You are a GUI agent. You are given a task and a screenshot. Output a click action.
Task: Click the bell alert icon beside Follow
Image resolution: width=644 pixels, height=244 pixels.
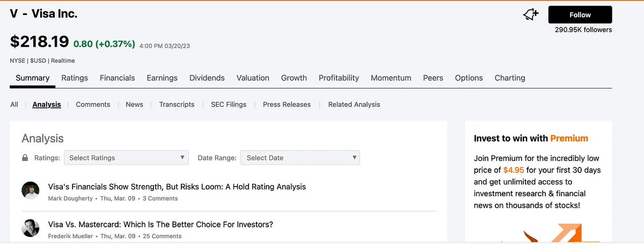click(531, 15)
